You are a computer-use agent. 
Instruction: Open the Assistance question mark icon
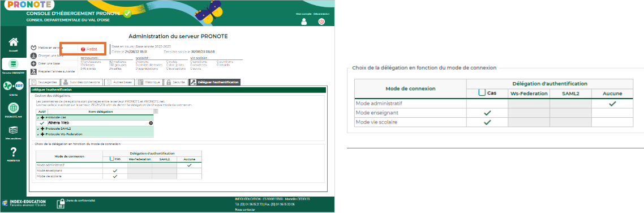[13, 152]
